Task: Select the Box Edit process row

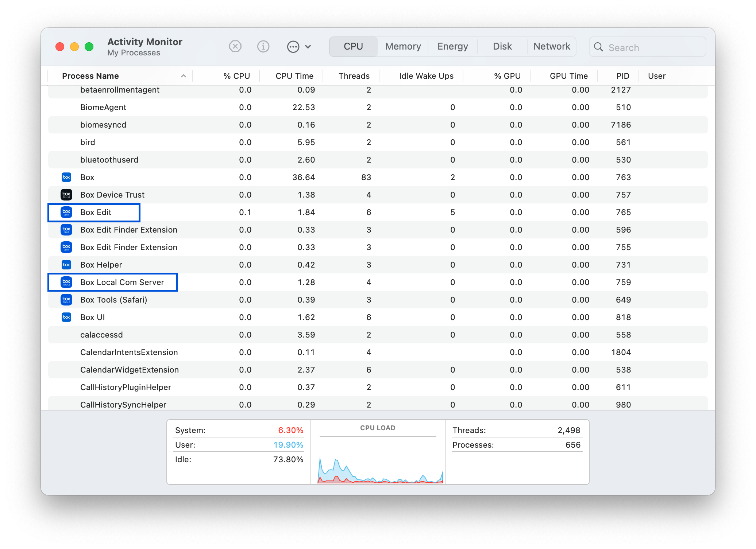Action: click(96, 213)
